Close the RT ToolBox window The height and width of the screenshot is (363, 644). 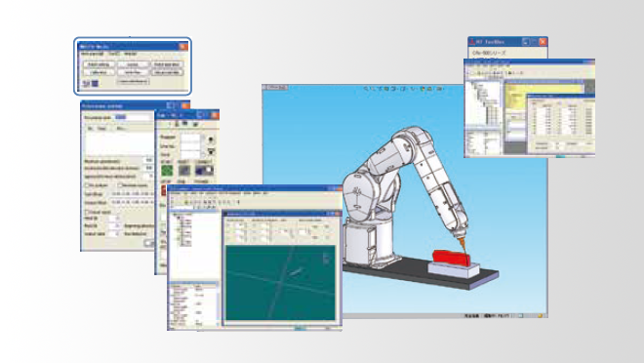(x=543, y=42)
